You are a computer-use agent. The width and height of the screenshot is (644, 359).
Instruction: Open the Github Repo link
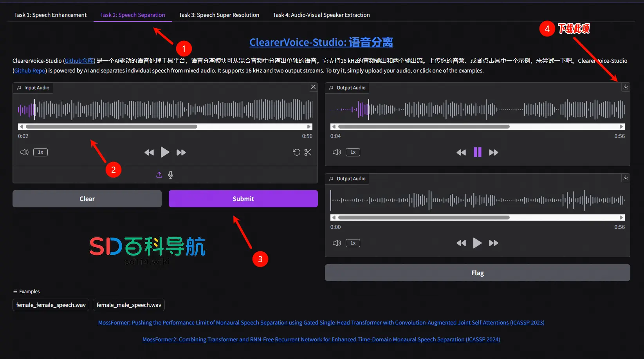pyautogui.click(x=30, y=71)
